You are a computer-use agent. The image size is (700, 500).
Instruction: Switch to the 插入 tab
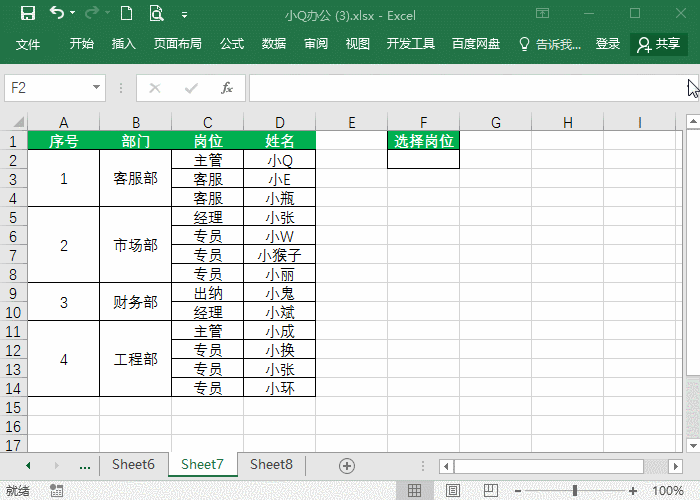pyautogui.click(x=124, y=44)
